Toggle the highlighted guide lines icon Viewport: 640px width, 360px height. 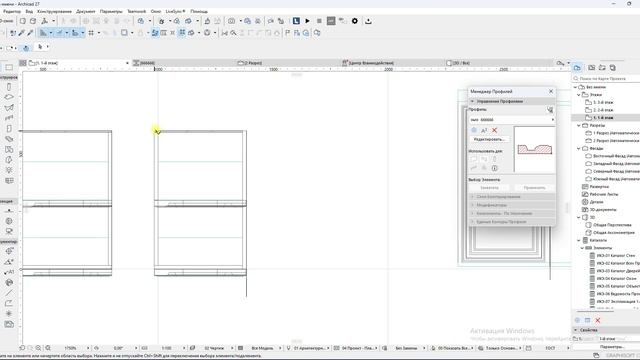click(43, 33)
